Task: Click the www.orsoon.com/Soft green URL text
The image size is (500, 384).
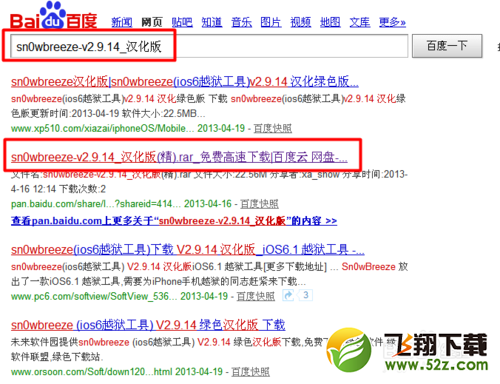Action: tap(91, 372)
